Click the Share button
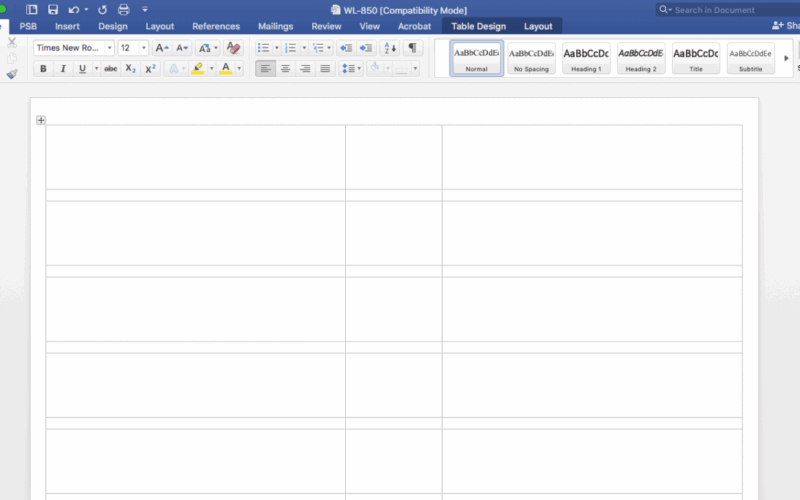 pos(786,26)
